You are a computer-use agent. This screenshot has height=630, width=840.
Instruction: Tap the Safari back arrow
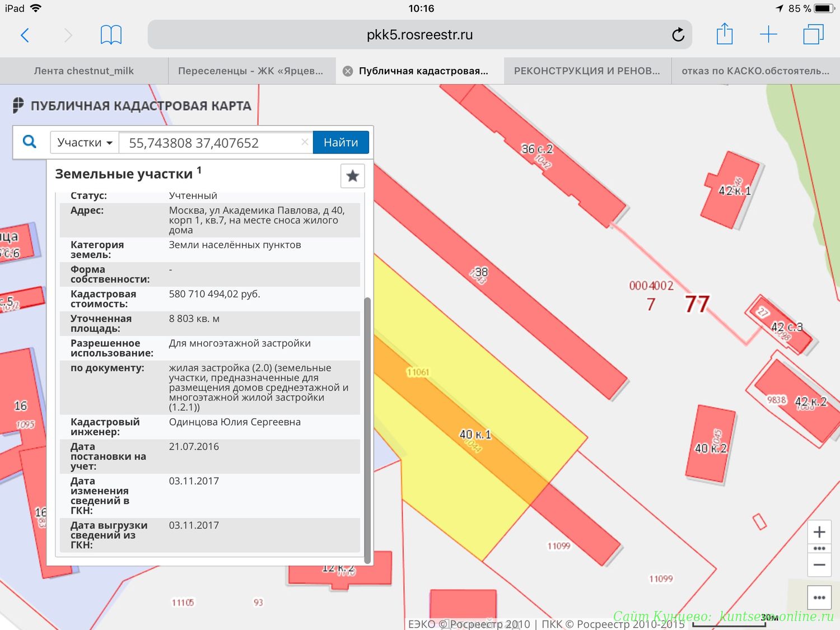[x=25, y=35]
